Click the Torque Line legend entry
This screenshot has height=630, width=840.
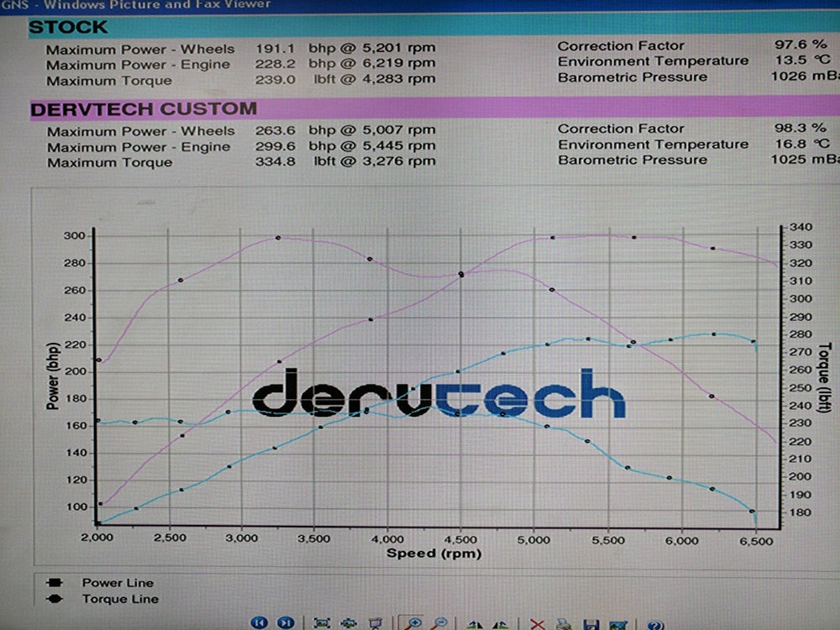[120, 599]
